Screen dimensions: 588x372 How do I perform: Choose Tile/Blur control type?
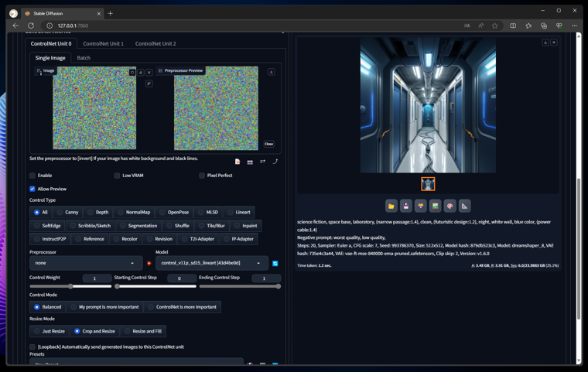[x=212, y=226]
